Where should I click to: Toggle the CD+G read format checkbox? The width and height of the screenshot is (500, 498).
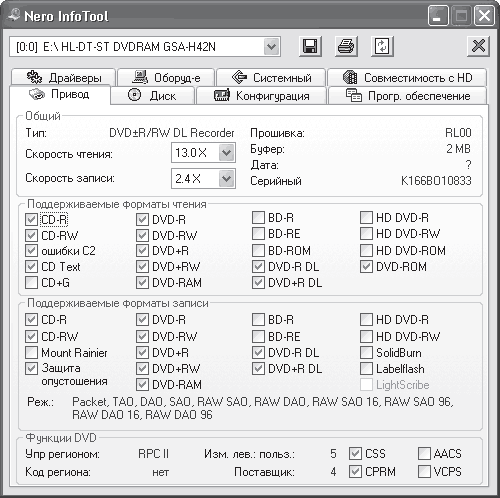(x=31, y=283)
